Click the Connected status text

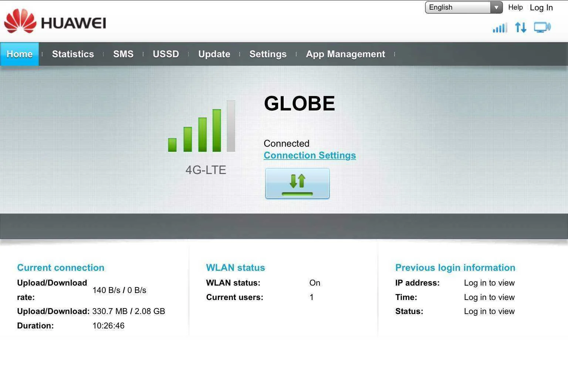point(286,143)
